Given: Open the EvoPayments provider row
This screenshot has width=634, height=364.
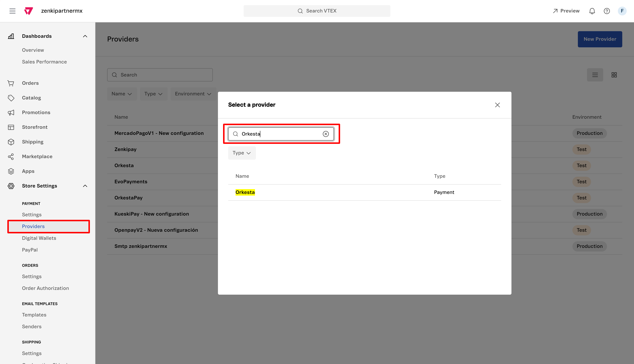Looking at the screenshot, I should coord(131,182).
